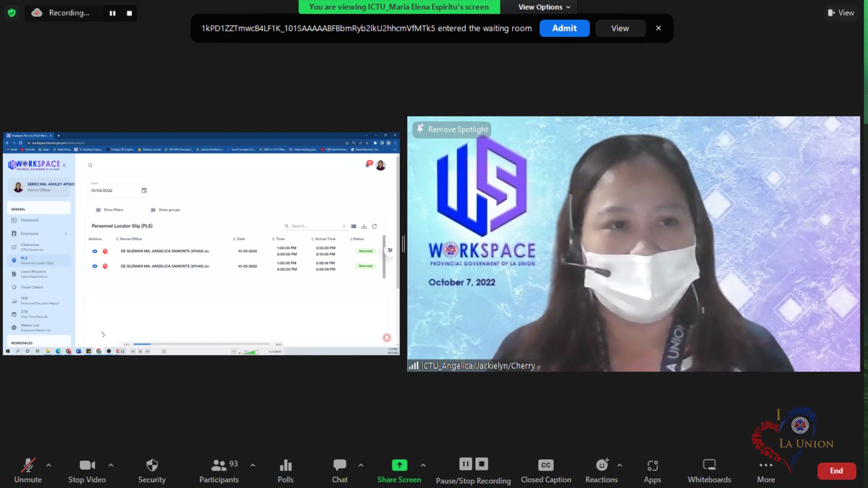This screenshot has width=868, height=488.
Task: Stop recording from the bottom toolbar
Action: [x=481, y=464]
